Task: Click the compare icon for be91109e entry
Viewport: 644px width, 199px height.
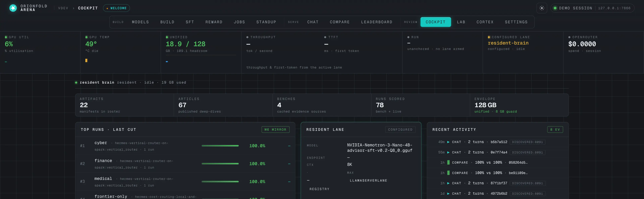Action: 448,173
